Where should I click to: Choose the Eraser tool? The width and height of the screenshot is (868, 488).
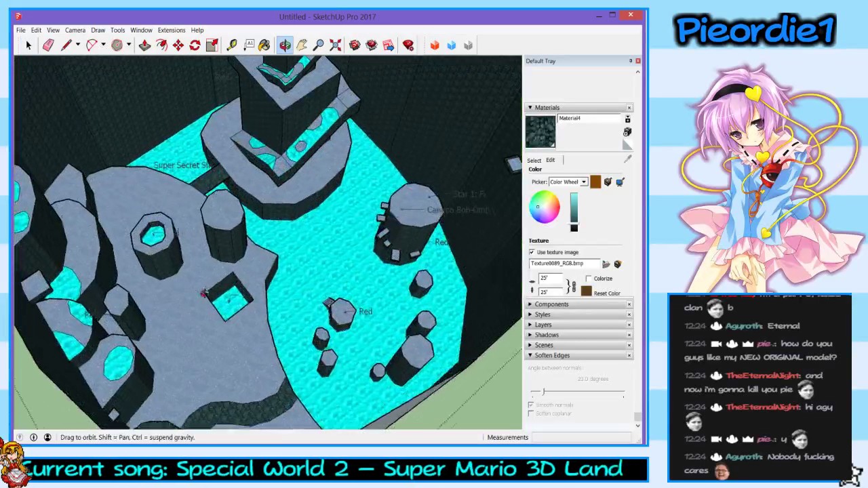(48, 45)
